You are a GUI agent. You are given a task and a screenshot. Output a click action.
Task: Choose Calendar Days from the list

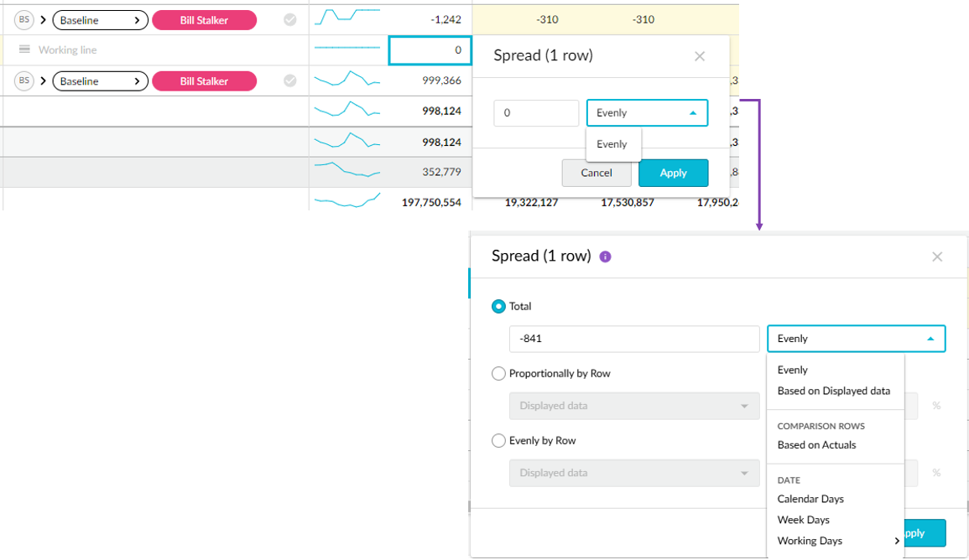(810, 499)
